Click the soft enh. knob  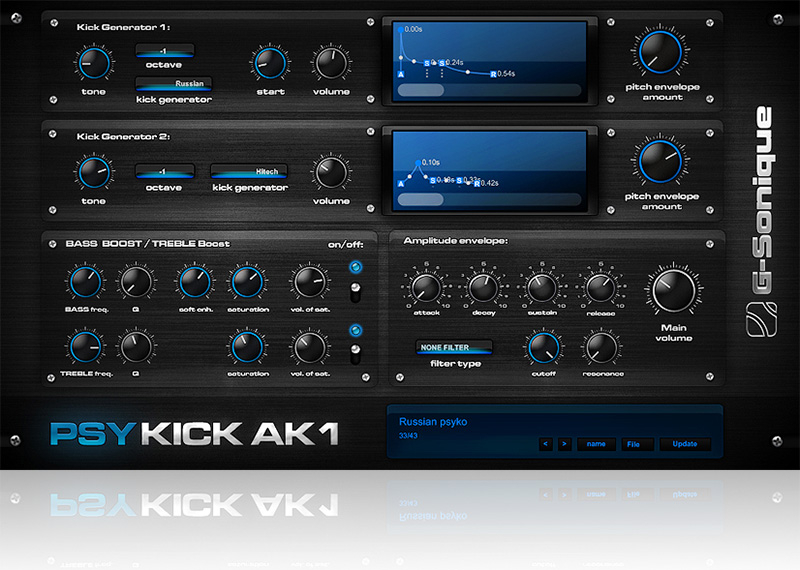(x=195, y=284)
